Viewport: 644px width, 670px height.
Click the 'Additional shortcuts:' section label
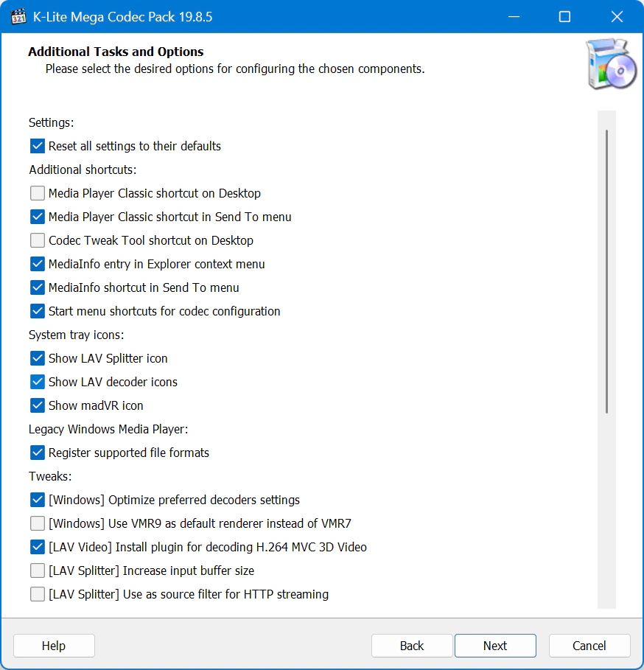83,170
